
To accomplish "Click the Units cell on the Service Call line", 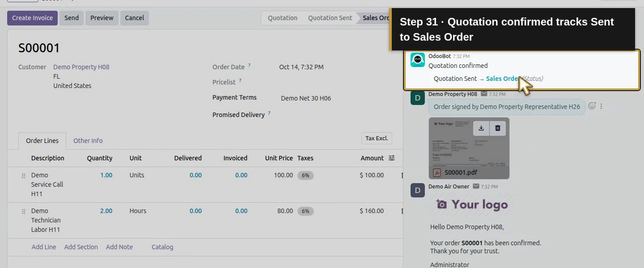I will [137, 175].
